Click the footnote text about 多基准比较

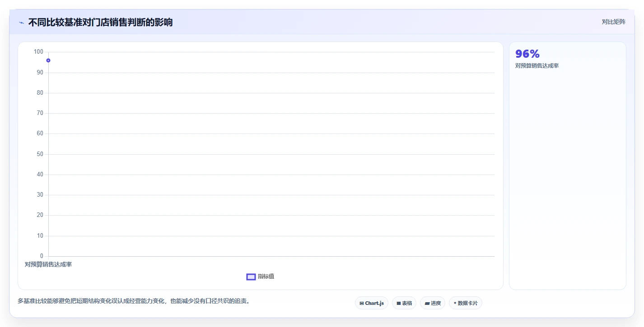134,301
